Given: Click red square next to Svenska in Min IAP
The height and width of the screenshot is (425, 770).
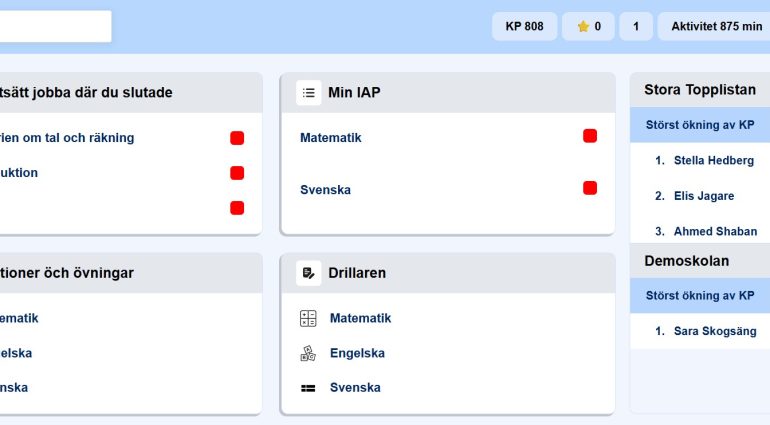Looking at the screenshot, I should tap(590, 188).
